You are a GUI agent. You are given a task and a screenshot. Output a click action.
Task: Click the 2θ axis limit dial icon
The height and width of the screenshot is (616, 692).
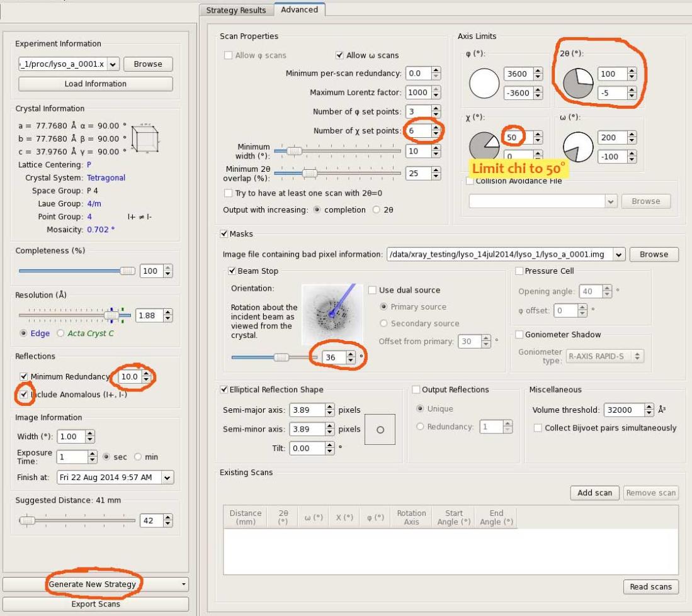579,83
